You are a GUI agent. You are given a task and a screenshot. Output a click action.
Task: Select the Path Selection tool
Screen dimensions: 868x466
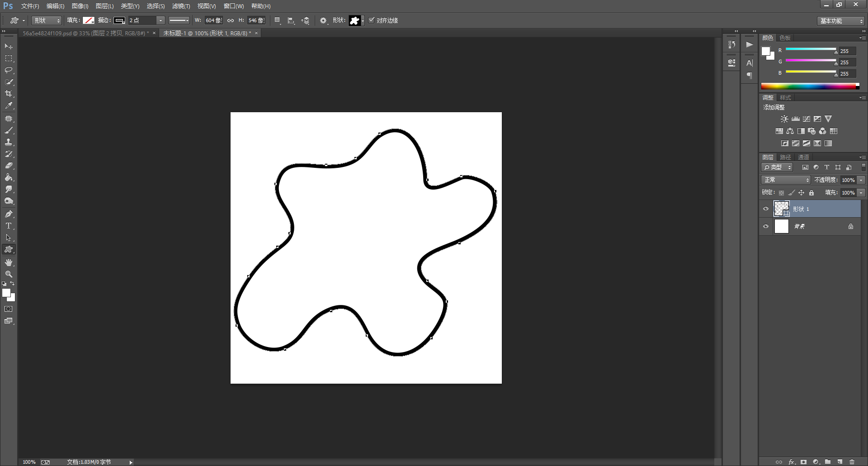[9, 238]
